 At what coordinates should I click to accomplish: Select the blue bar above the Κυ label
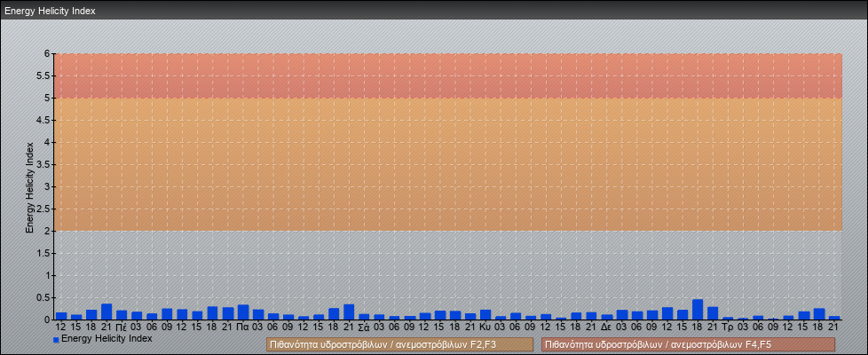[485, 314]
